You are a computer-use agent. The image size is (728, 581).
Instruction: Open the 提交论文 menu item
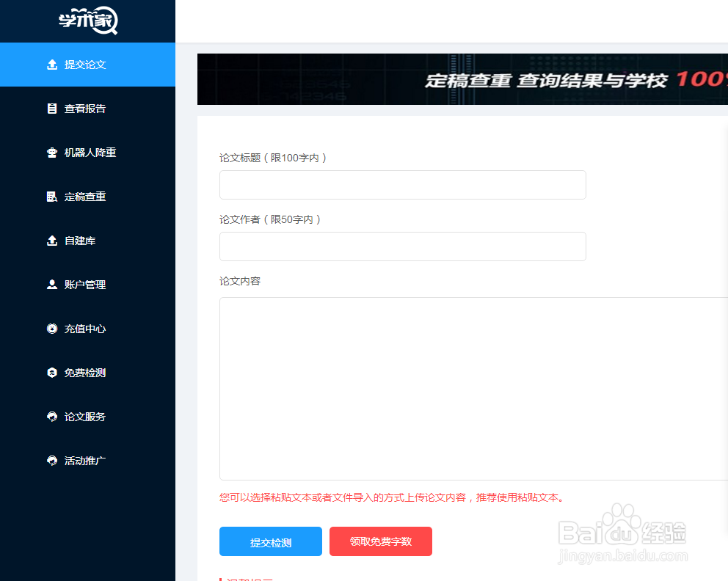[x=88, y=65]
